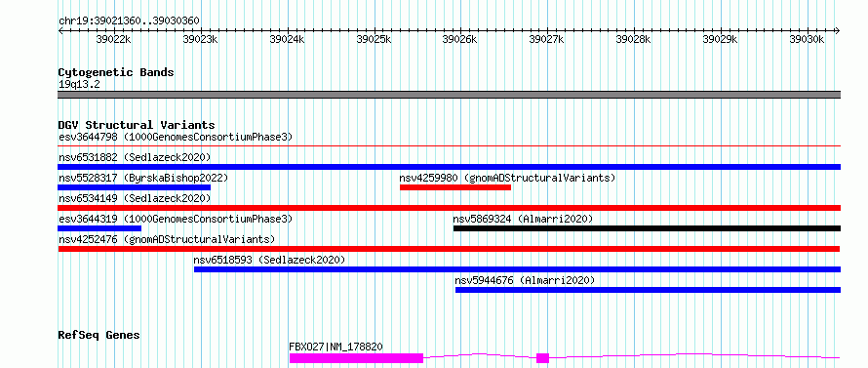Click the small magenta FBXO27 exon near 39027k

point(542,358)
